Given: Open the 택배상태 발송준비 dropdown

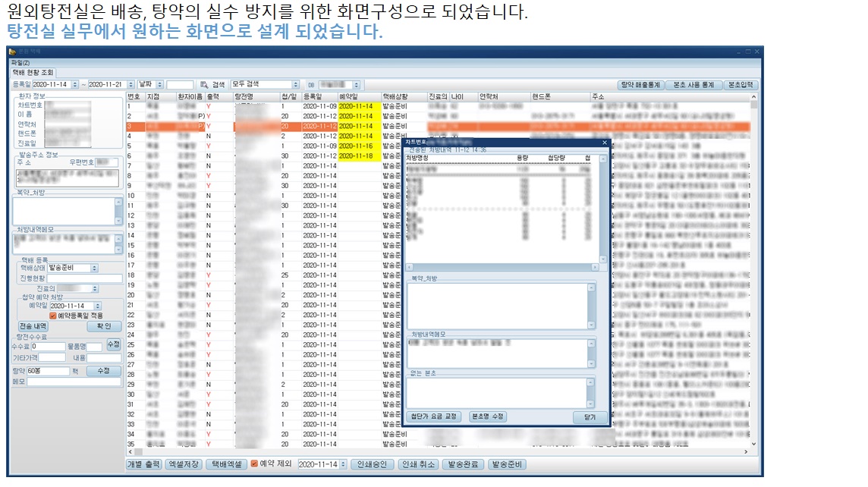Looking at the screenshot, I should click(x=94, y=268).
